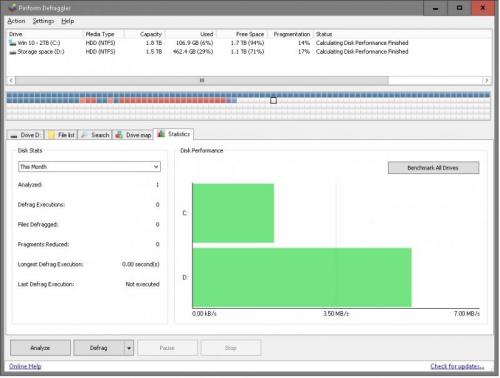Screen dimensions: 500x378
Task: Click the 0.00 second(s) value
Action: coord(141,264)
